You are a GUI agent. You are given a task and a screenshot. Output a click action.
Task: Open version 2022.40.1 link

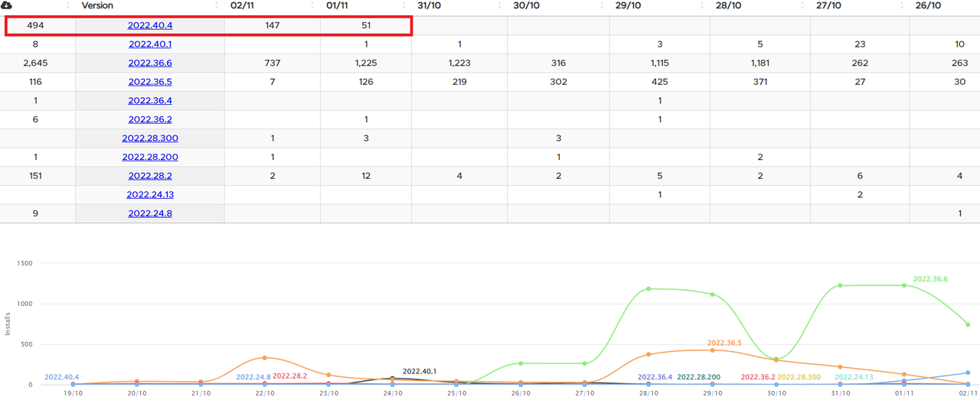(x=150, y=44)
